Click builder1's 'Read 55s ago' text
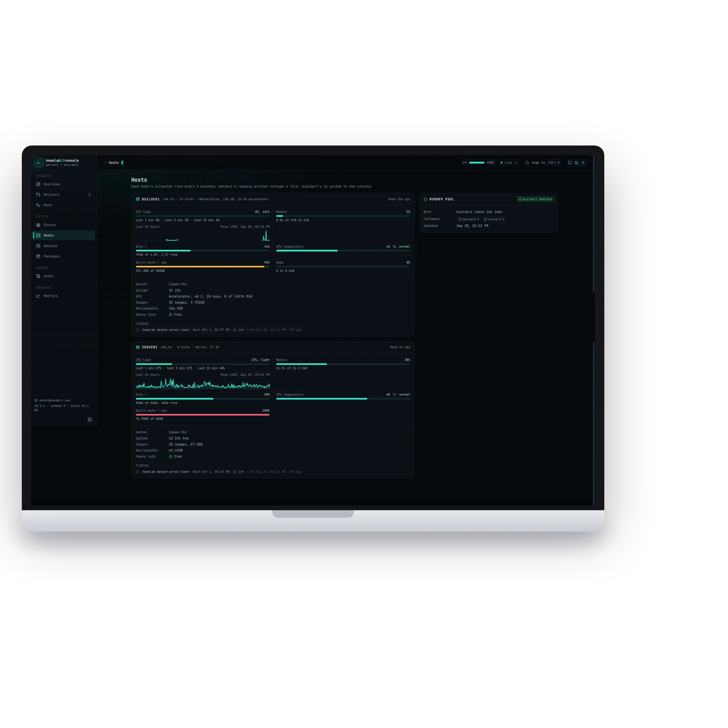Viewport: 728px width, 728px height. point(399,199)
